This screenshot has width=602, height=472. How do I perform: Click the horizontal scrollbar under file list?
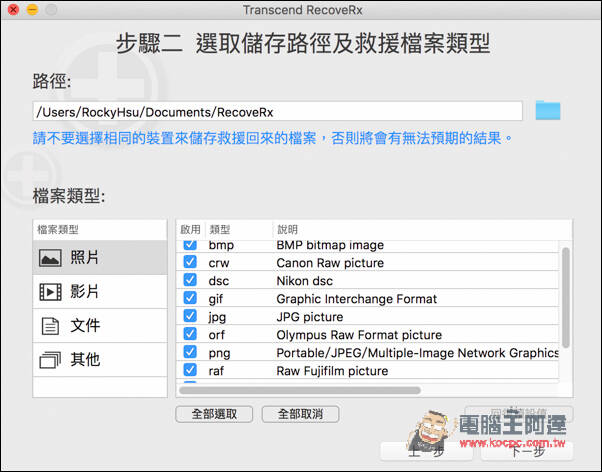click(x=300, y=390)
